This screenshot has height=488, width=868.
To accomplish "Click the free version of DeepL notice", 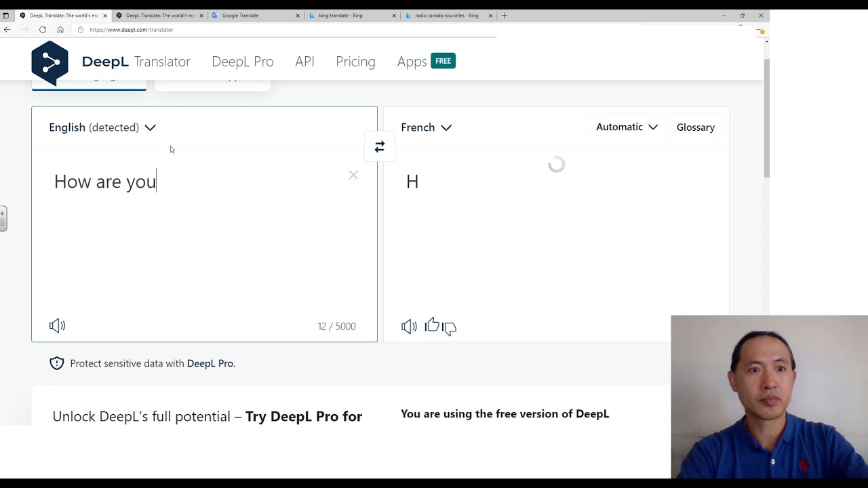I will [505, 413].
